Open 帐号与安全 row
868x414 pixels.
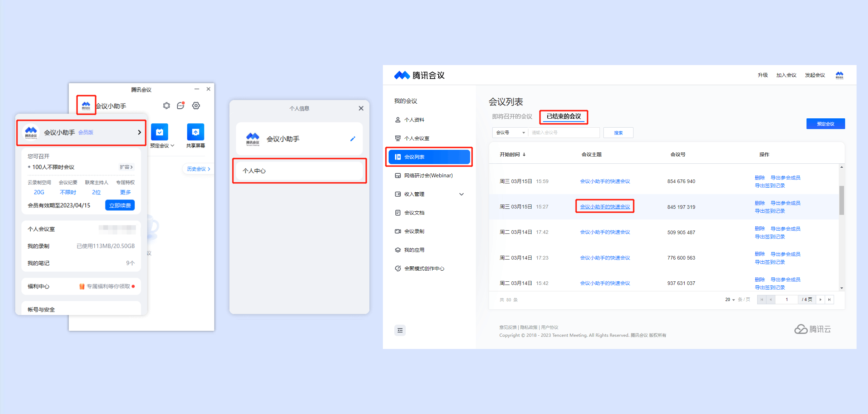click(81, 309)
